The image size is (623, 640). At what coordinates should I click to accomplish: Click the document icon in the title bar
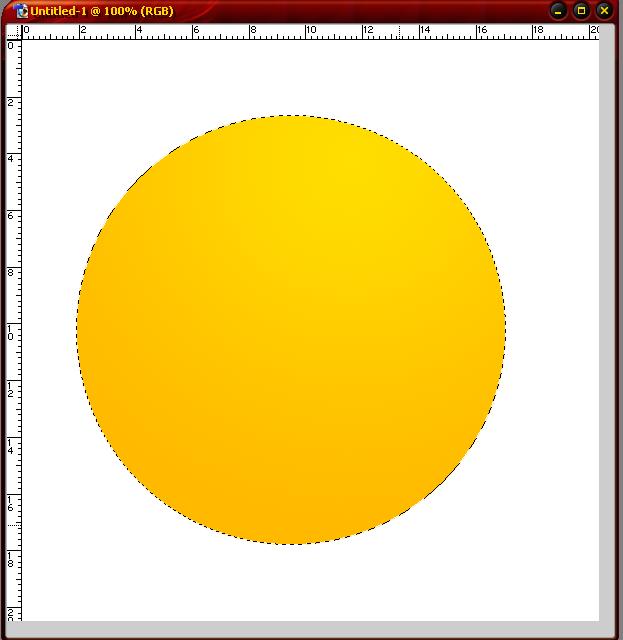pos(20,10)
